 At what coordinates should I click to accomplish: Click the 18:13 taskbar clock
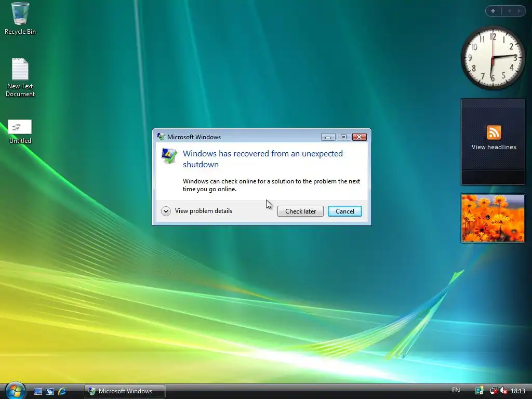(518, 391)
